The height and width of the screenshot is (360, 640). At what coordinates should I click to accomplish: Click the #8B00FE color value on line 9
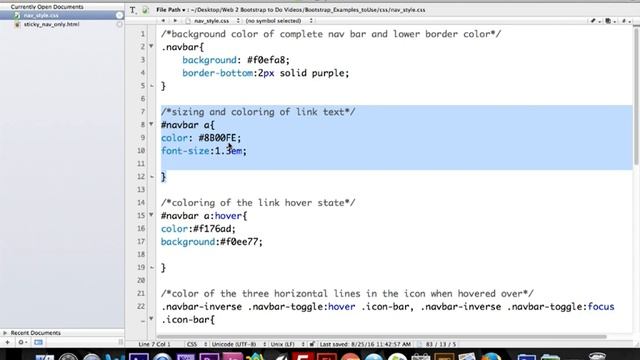(x=217, y=138)
